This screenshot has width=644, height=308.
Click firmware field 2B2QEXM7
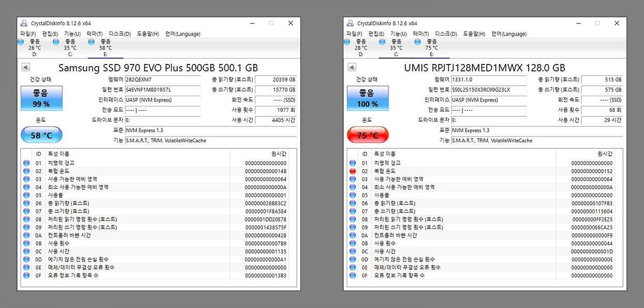tap(162, 80)
